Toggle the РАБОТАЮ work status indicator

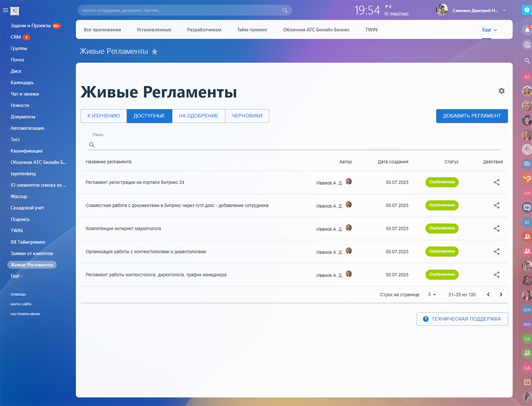(397, 14)
